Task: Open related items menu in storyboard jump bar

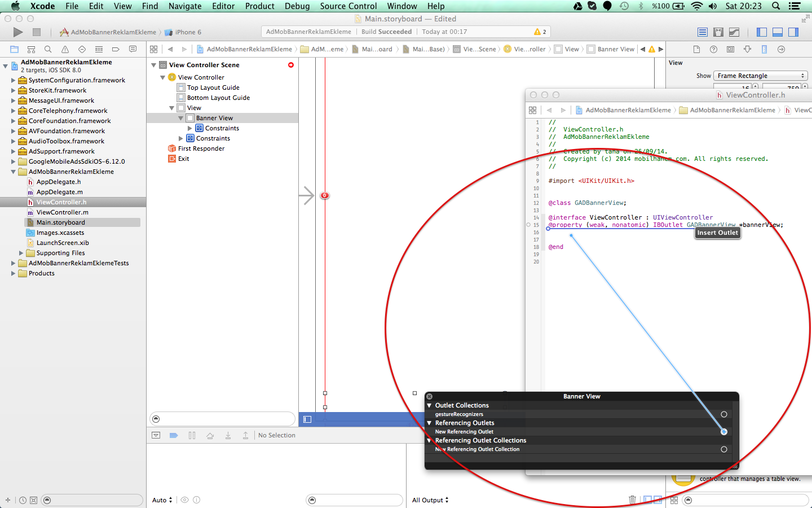Action: 153,49
